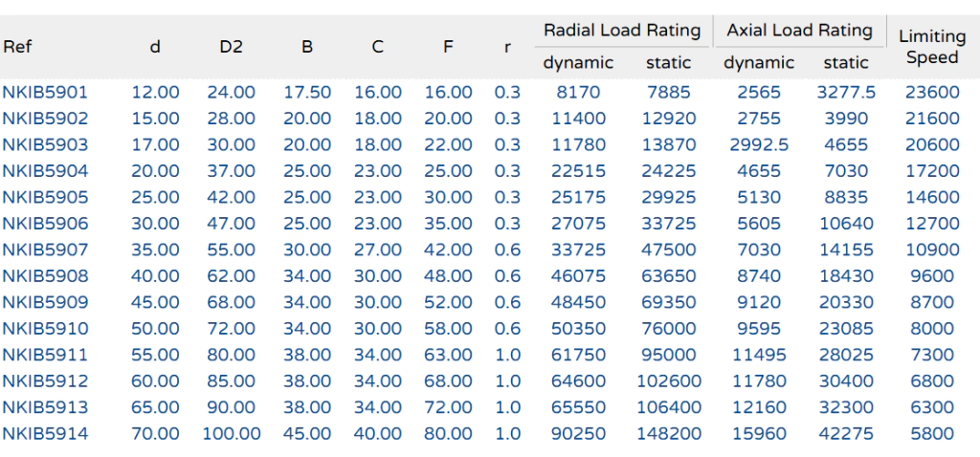This screenshot has width=980, height=457.
Task: Click the C column header
Action: (x=377, y=47)
